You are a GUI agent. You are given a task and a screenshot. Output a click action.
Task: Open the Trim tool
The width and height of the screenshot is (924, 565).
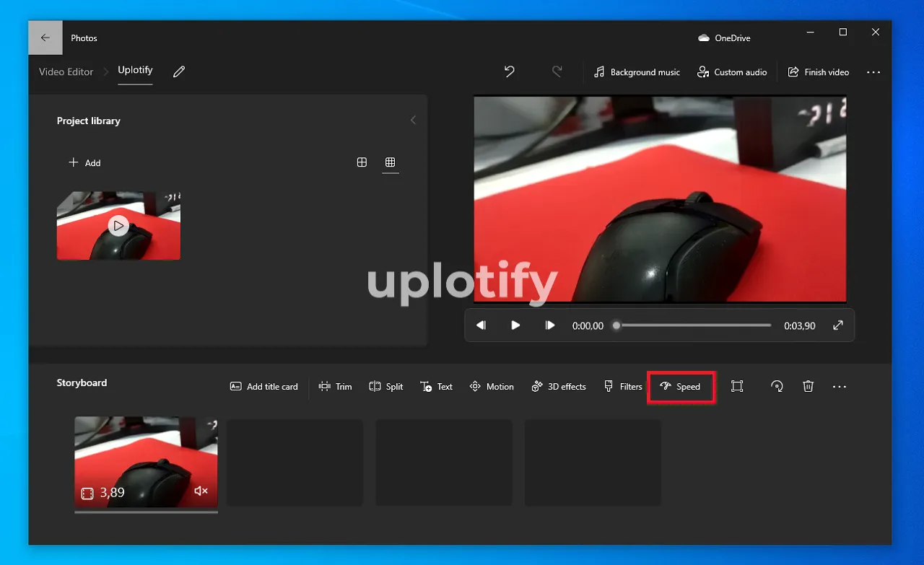(336, 387)
